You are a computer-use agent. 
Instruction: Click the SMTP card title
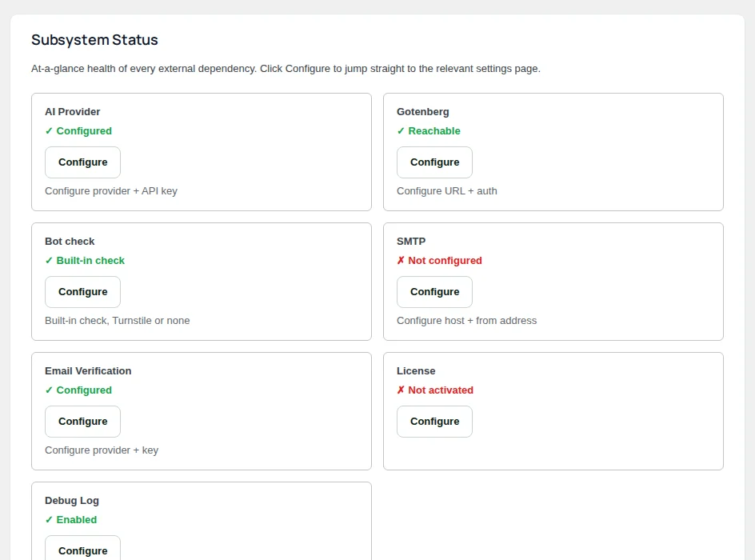point(411,242)
